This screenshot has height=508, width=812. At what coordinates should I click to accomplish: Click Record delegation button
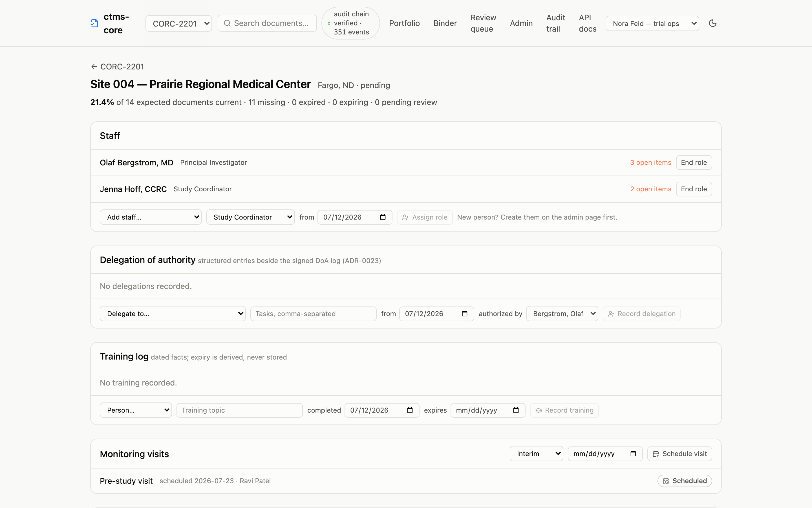[641, 314]
